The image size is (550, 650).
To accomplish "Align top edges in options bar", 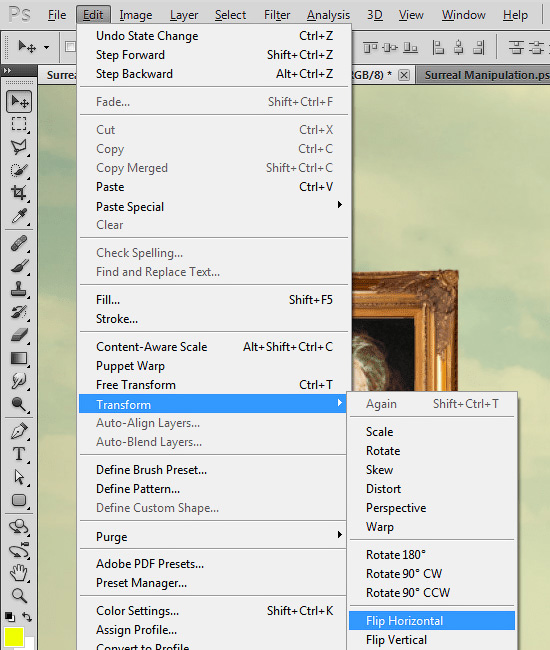I will (371, 48).
